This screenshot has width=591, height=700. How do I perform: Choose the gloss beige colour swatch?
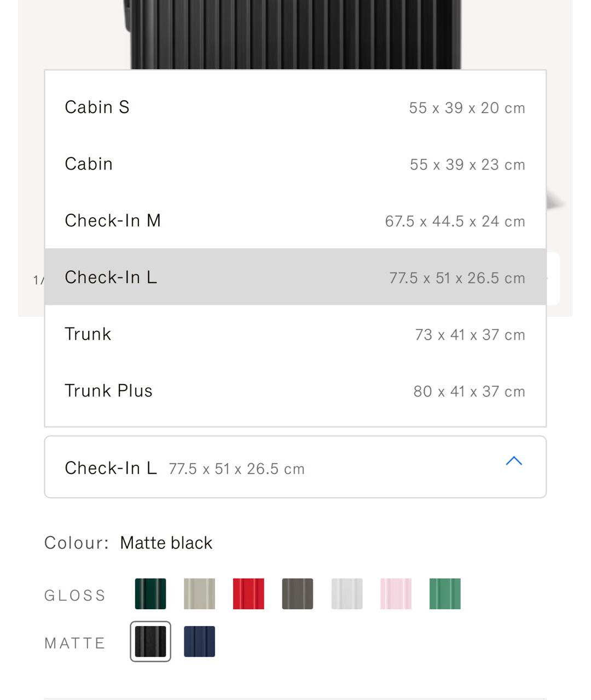click(199, 594)
